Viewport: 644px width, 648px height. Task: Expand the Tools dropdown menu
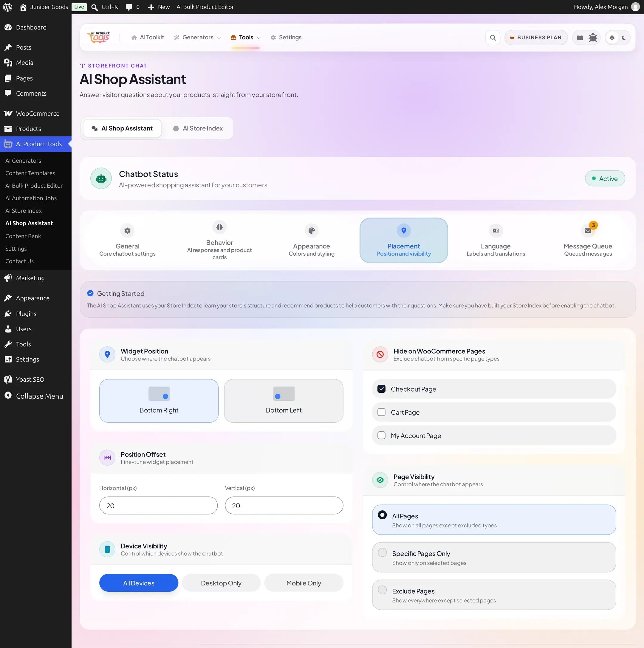(246, 38)
